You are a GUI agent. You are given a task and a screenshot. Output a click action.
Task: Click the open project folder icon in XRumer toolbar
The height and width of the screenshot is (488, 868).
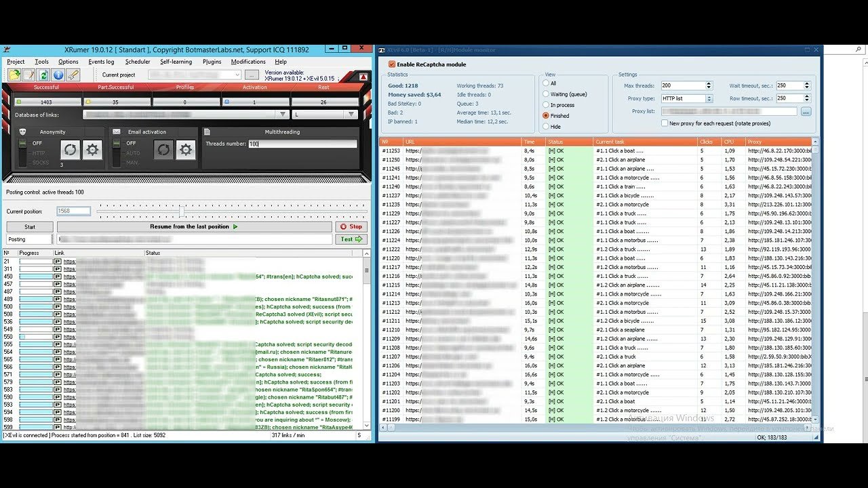coord(14,75)
